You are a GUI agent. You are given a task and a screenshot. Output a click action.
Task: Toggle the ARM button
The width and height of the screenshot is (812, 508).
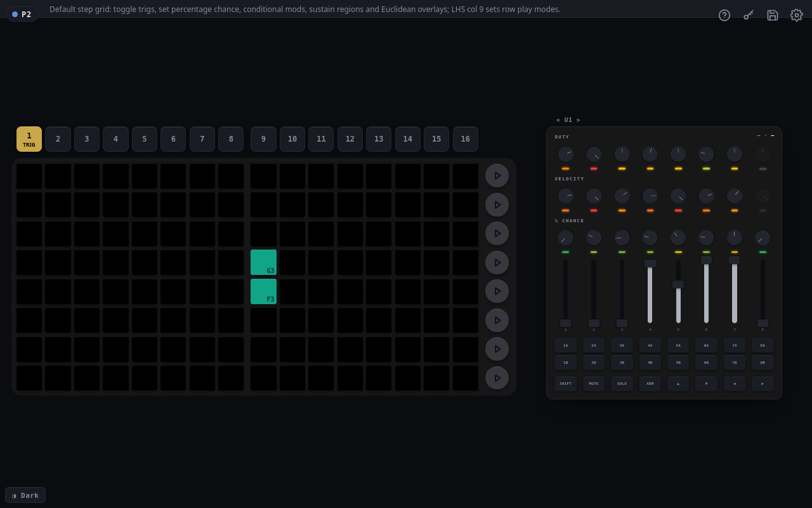pos(650,384)
